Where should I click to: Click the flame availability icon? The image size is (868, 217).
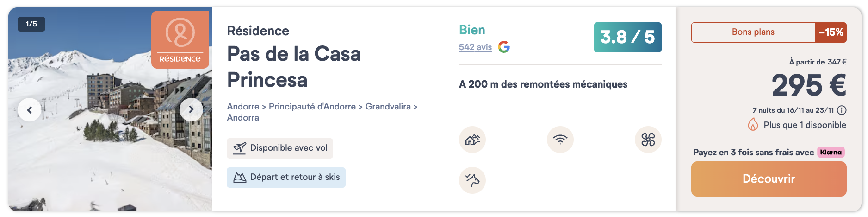[x=753, y=125]
